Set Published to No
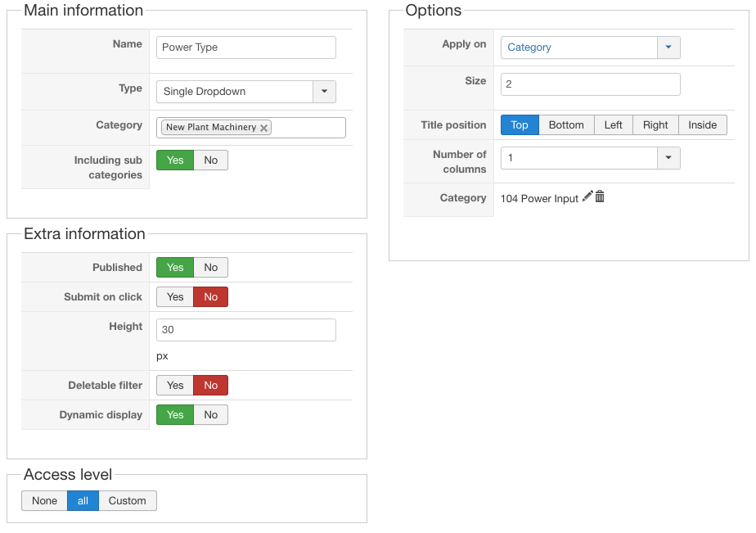 click(211, 268)
